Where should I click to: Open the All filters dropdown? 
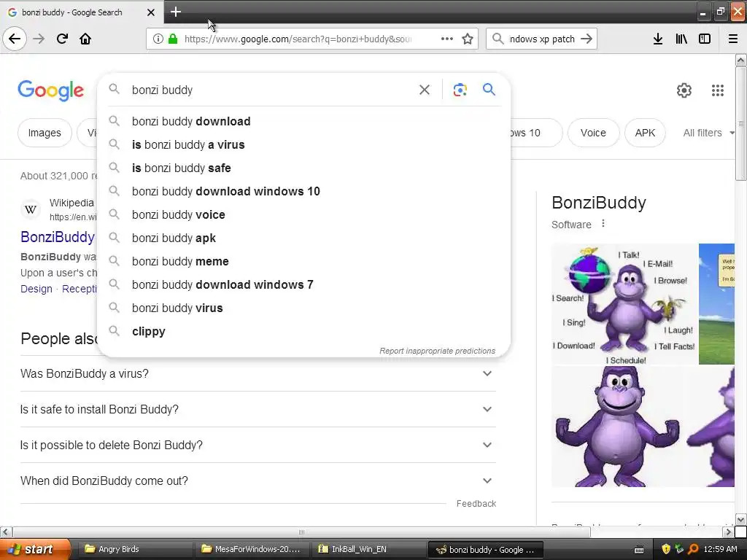708,133
